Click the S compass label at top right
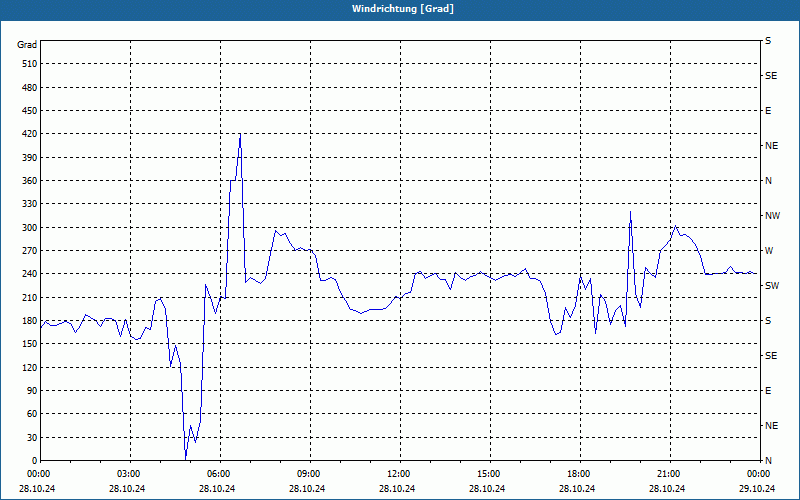Image resolution: width=800 pixels, height=500 pixels. tap(768, 41)
